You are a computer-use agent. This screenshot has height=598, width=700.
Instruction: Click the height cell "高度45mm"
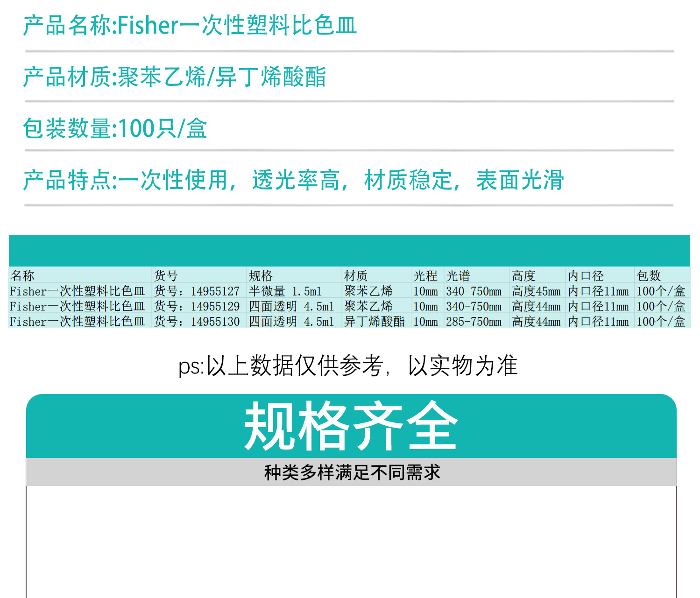point(536,291)
